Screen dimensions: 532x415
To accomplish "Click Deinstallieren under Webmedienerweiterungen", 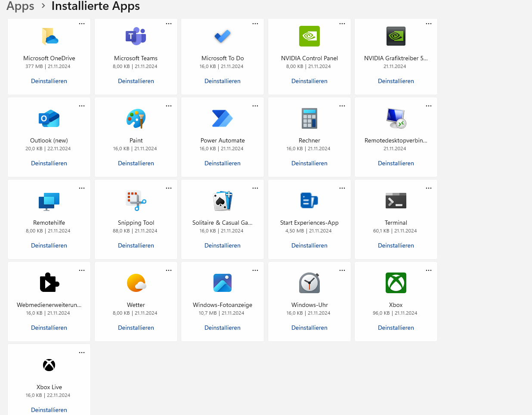I will point(49,328).
